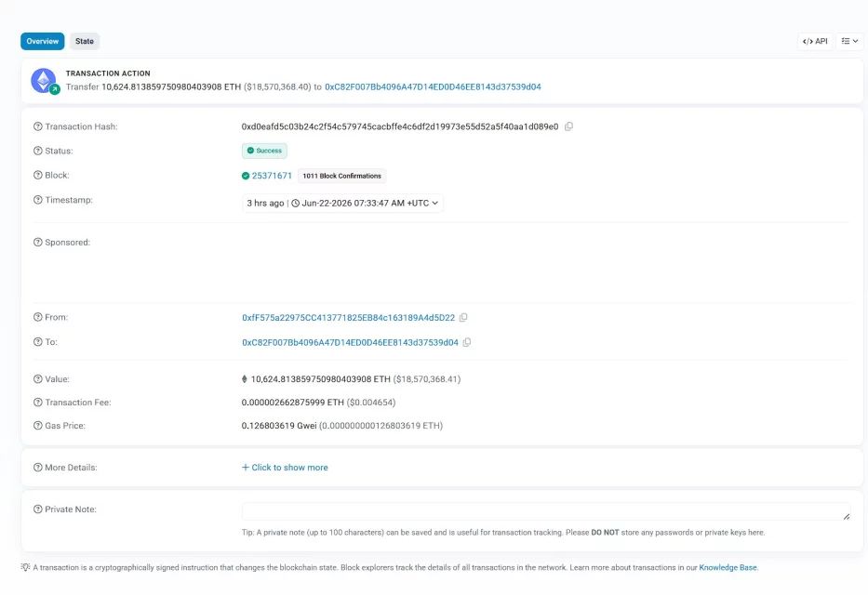Image resolution: width=868 pixels, height=595 pixels.
Task: Select the transaction hash text
Action: [400, 126]
